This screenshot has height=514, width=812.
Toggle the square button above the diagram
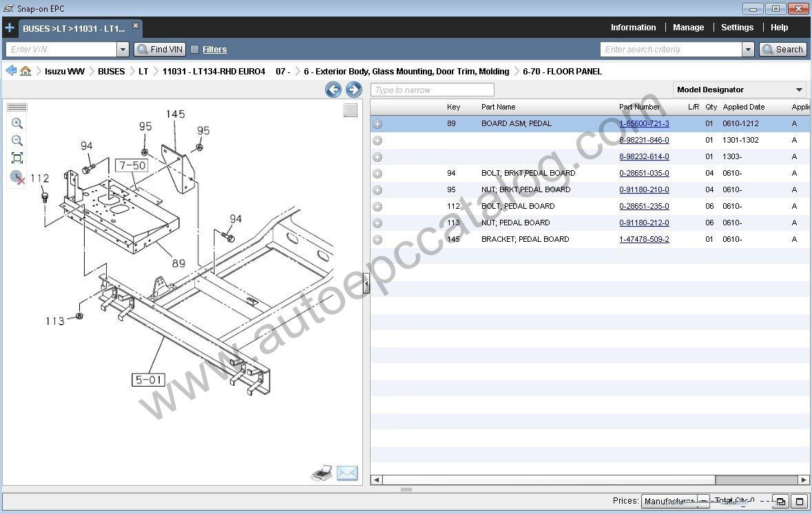click(351, 110)
